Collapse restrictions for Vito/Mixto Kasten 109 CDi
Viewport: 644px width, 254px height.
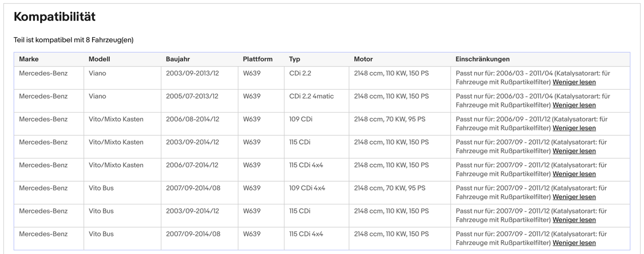574,128
